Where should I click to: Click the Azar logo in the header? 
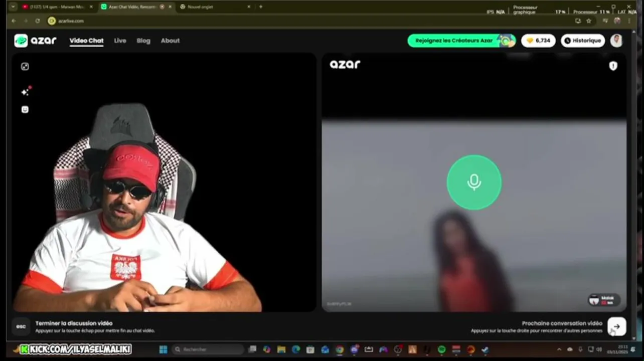(x=35, y=41)
